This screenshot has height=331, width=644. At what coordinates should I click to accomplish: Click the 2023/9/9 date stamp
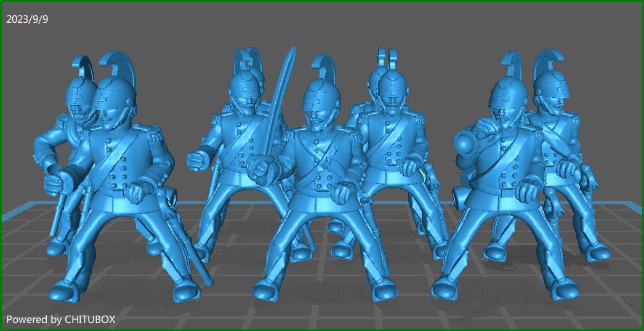(27, 19)
